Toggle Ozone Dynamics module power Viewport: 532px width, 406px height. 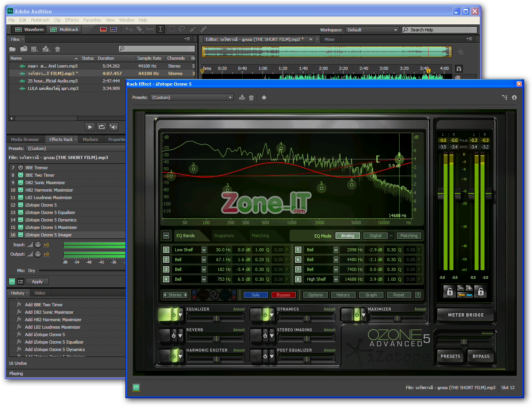click(265, 315)
